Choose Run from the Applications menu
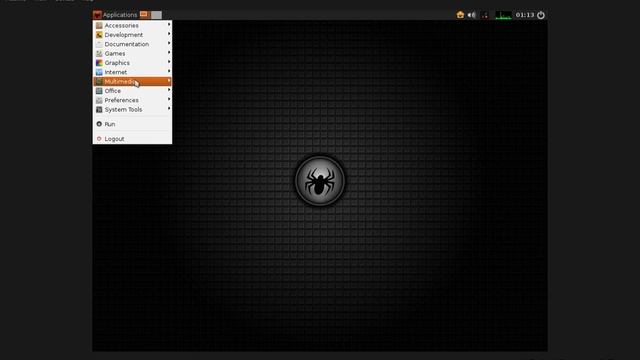Screen dimensions: 640x360 click(x=132, y=124)
